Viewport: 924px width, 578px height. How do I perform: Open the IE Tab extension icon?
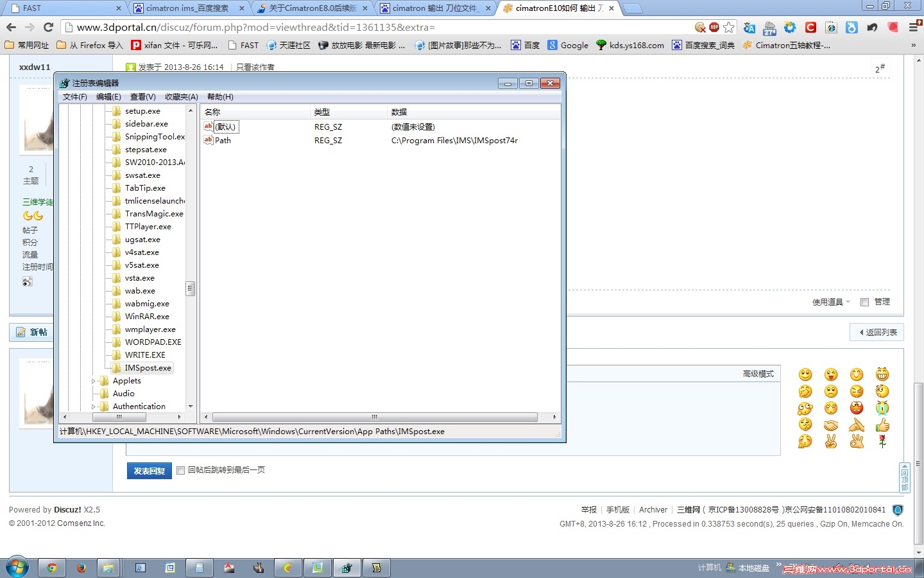click(831, 28)
